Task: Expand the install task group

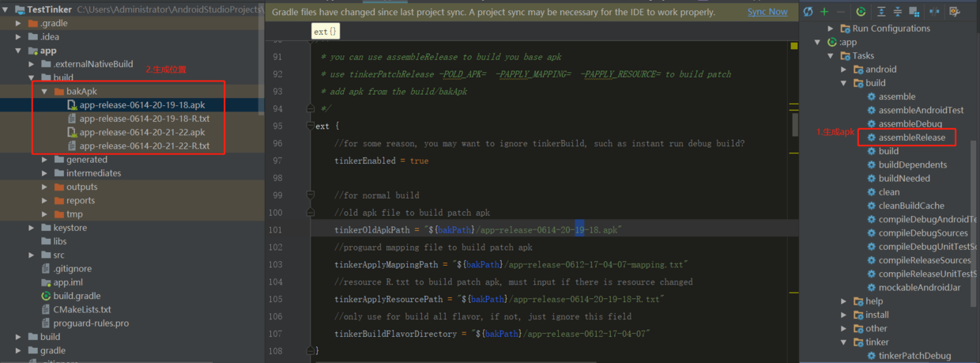Action: click(843, 315)
